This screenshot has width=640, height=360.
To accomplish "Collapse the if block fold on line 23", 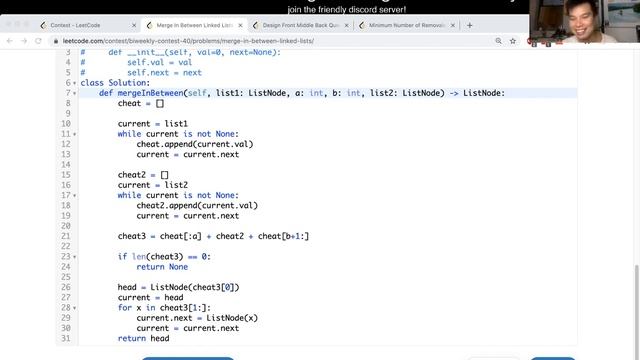I will [74, 257].
